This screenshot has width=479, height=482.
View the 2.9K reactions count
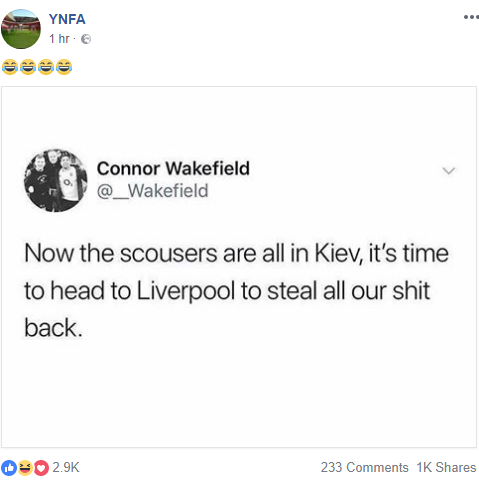(66, 468)
